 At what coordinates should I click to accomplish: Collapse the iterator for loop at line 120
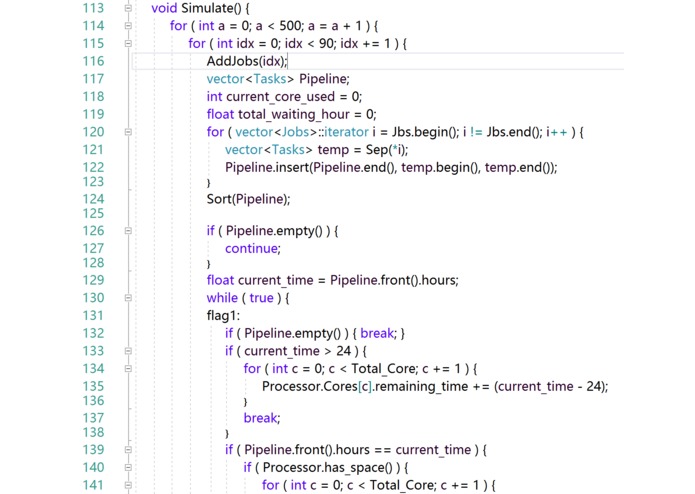(128, 132)
